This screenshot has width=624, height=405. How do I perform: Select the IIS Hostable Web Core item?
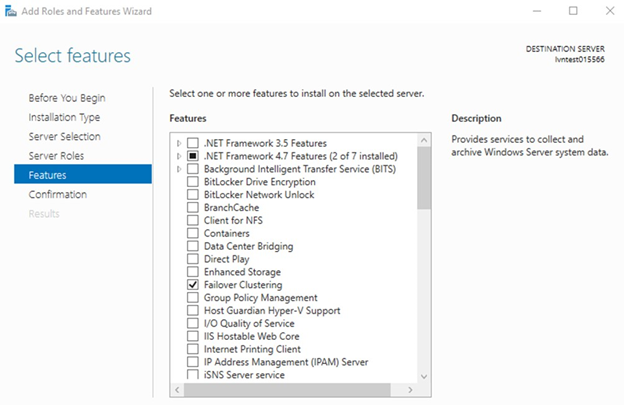click(252, 336)
